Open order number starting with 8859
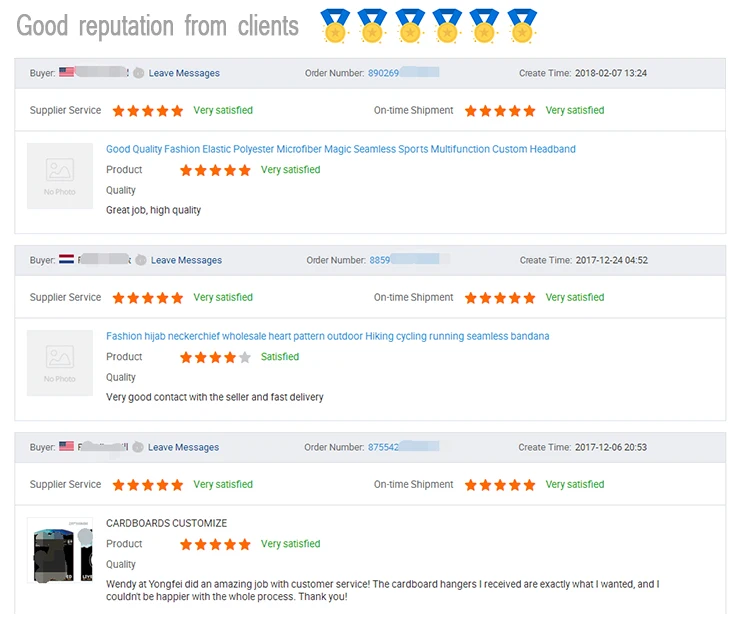This screenshot has width=750, height=630. pos(380,260)
